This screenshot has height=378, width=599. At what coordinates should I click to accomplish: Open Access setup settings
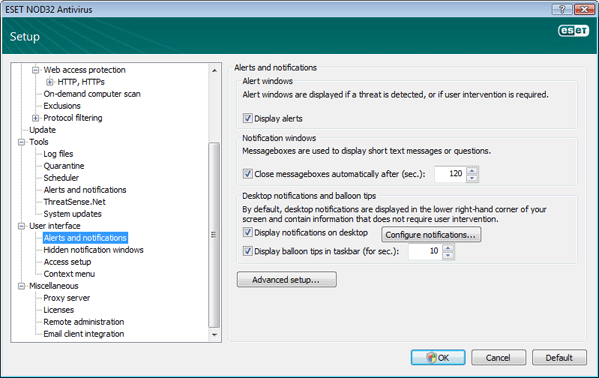coord(67,262)
